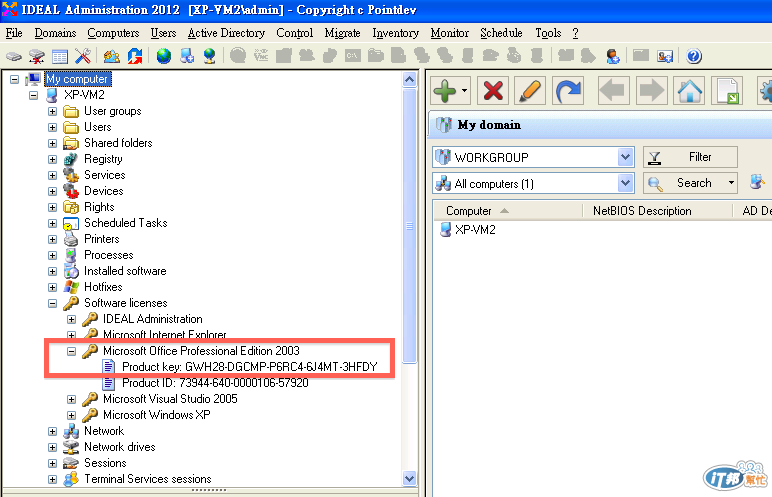Viewport: 772px width, 497px height.
Task: Click the Printers icon in the tree
Action: coord(71,239)
